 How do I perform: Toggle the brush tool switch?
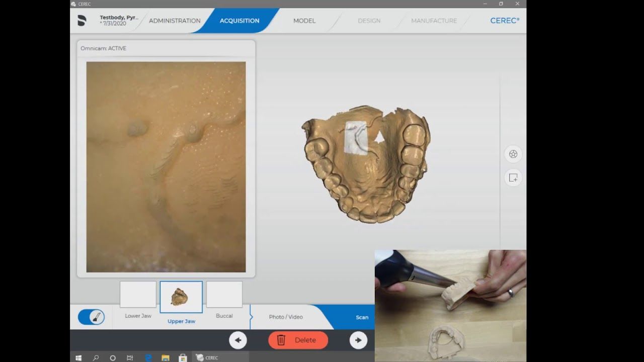point(91,317)
